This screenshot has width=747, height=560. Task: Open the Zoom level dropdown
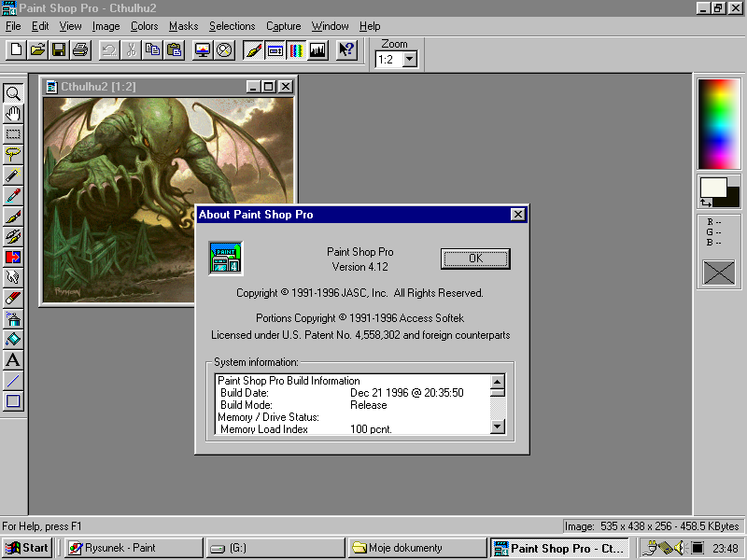409,60
